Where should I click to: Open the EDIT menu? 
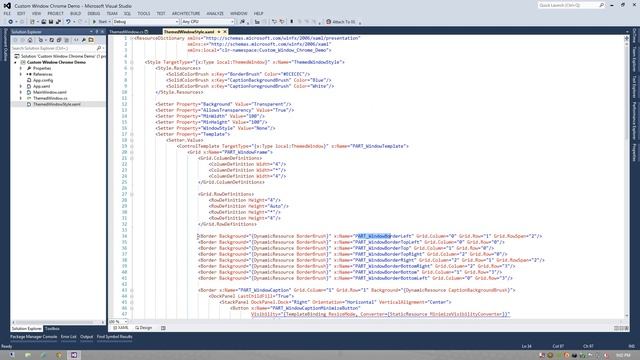(x=21, y=13)
